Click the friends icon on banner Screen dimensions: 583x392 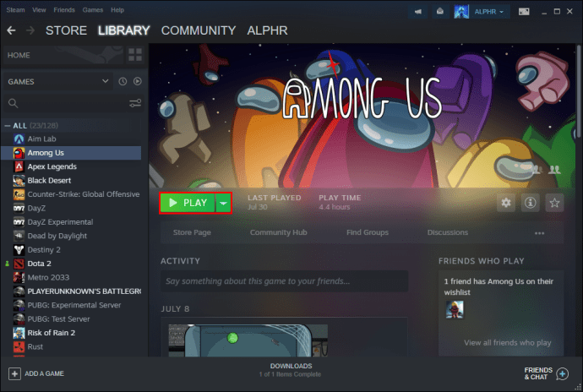tap(554, 170)
